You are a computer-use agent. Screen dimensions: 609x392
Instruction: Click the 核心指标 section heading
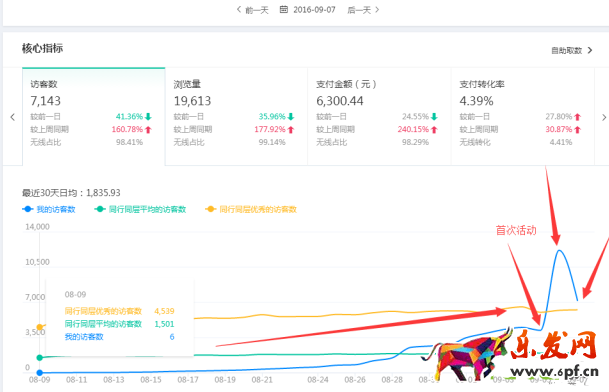pos(42,49)
